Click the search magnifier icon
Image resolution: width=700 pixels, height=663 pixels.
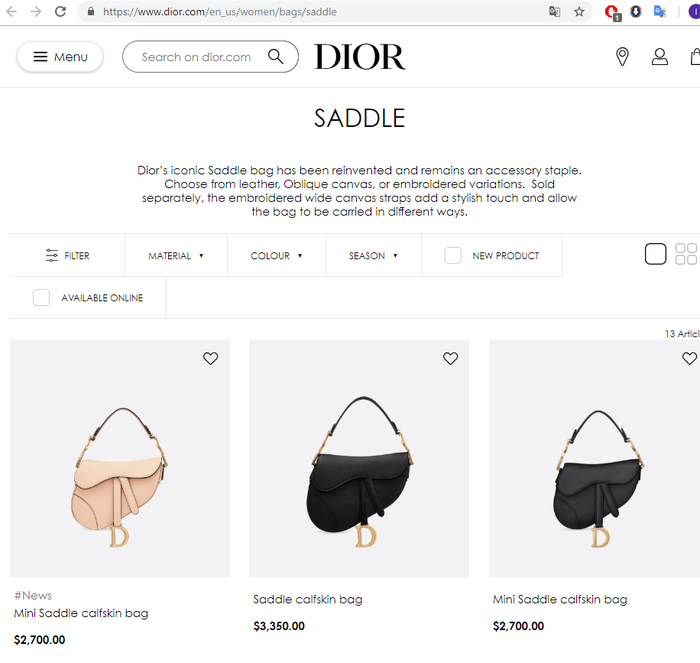point(275,57)
